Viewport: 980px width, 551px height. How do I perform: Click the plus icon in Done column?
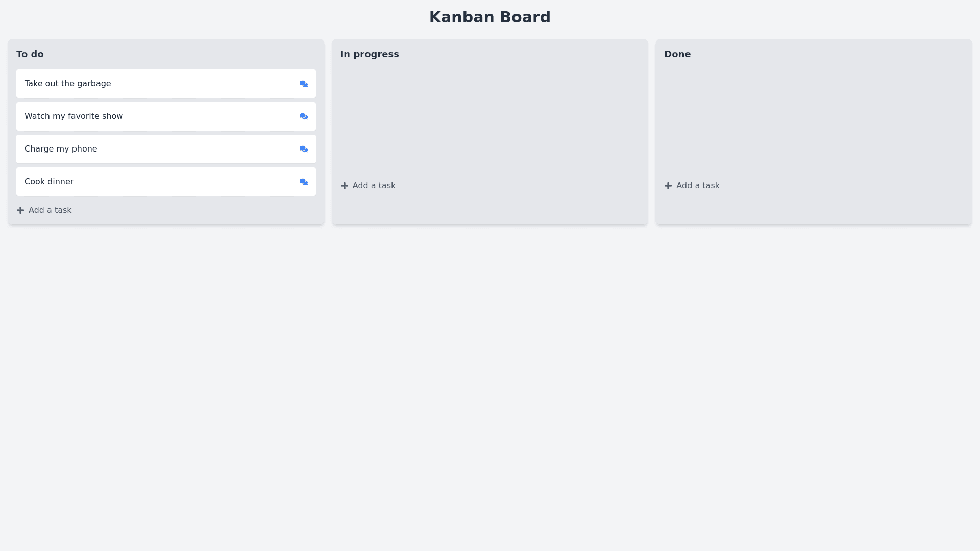coord(668,186)
